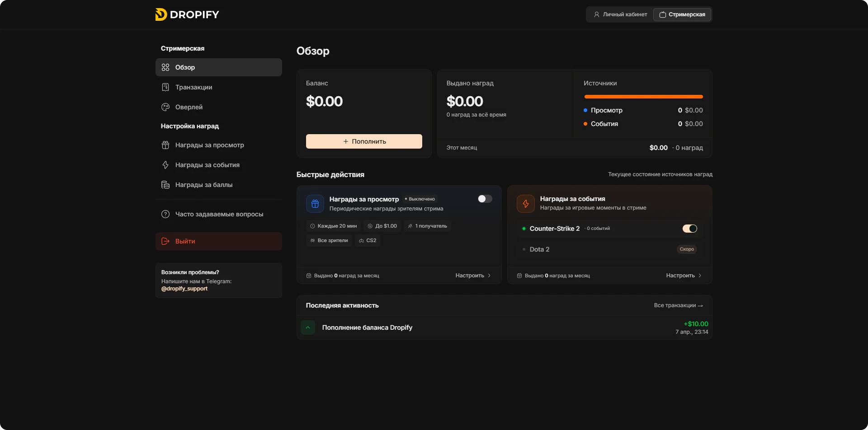Screen dimensions: 868x430
Task: Enable the Награды за просмотр toggle
Action: pos(485,199)
